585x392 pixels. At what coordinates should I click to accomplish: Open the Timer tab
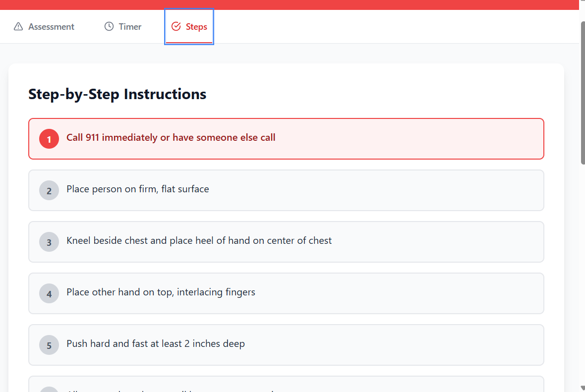123,26
